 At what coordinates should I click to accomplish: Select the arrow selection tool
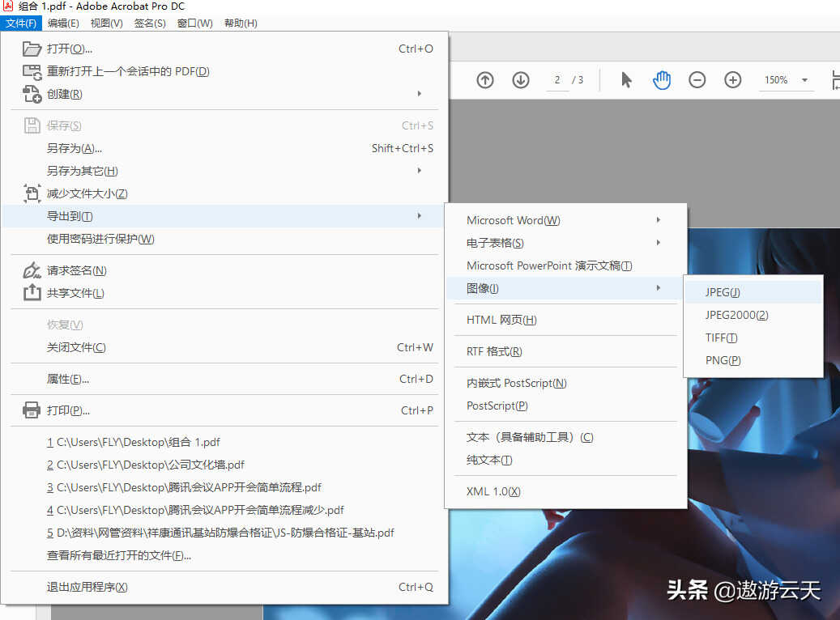pos(625,80)
